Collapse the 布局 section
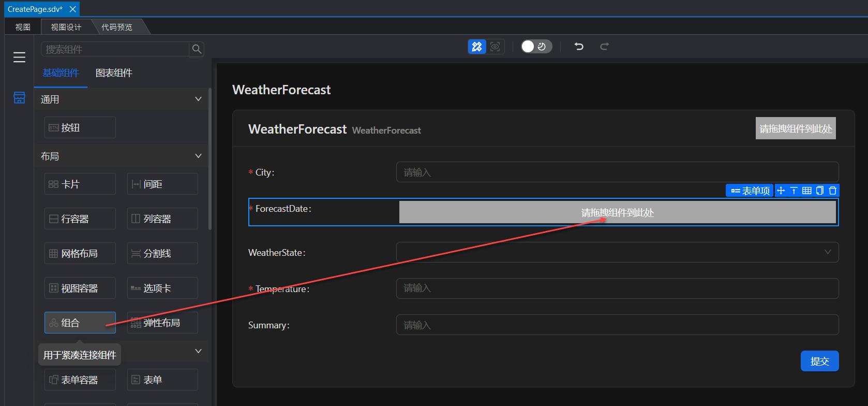Viewport: 868px width, 406px height. point(198,156)
